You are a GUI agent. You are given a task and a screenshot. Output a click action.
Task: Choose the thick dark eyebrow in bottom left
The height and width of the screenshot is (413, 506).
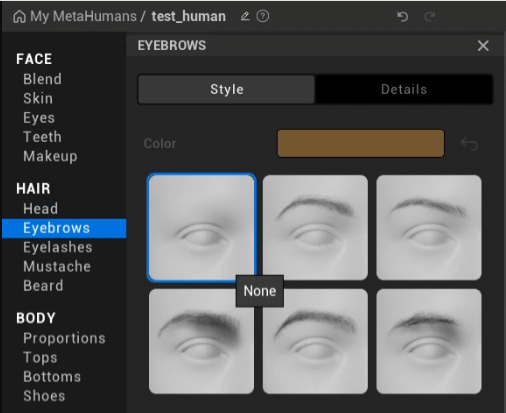click(x=201, y=341)
